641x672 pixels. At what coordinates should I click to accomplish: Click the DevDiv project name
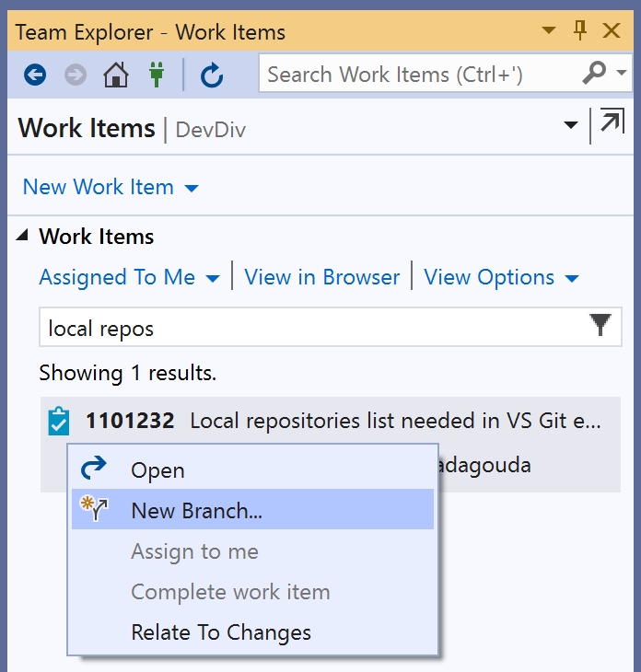click(x=211, y=130)
